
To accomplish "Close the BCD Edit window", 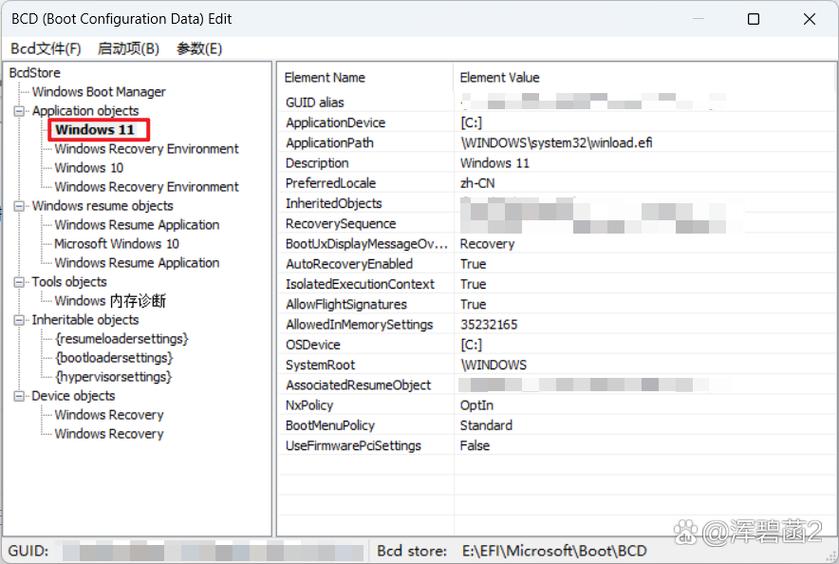I will pos(809,19).
